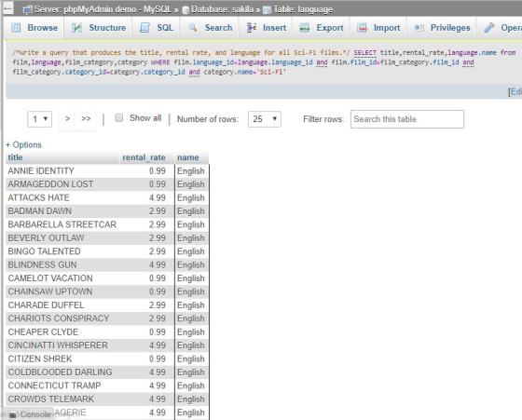Click the SQL query text in box
The width and height of the screenshot is (522, 420).
coord(264,62)
